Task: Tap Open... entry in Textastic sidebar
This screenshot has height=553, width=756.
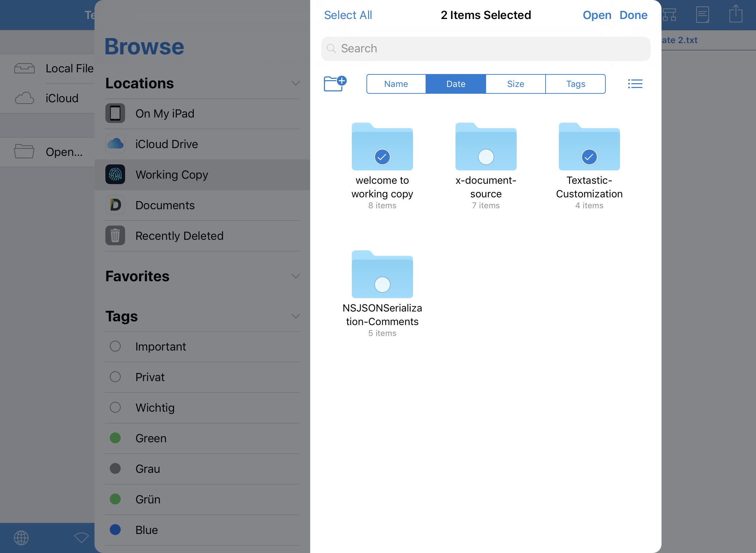Action: click(x=47, y=152)
